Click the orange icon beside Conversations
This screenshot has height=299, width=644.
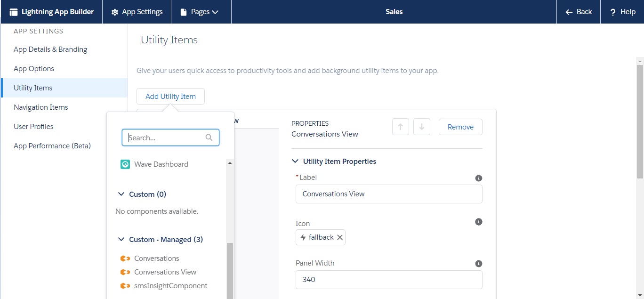[125, 259]
